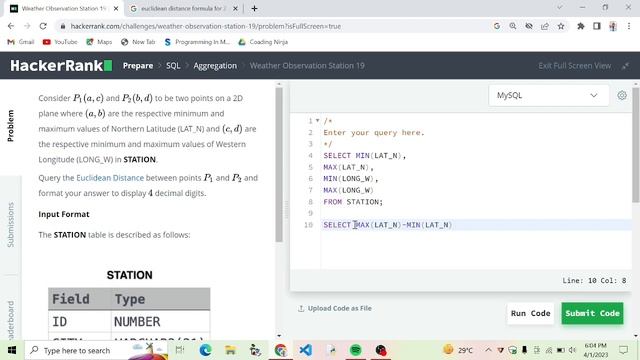Click the HackerRank logo
This screenshot has height=360, width=640.
[61, 65]
